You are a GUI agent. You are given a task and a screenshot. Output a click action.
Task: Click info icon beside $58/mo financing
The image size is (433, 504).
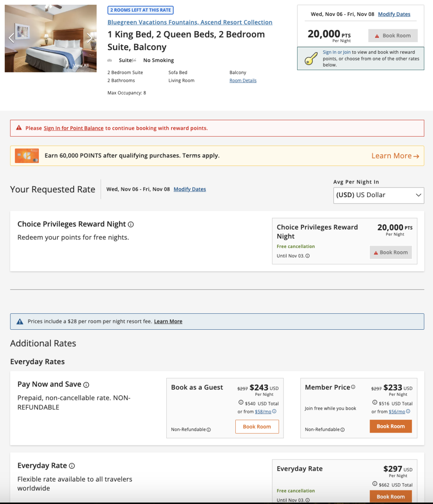[274, 411]
